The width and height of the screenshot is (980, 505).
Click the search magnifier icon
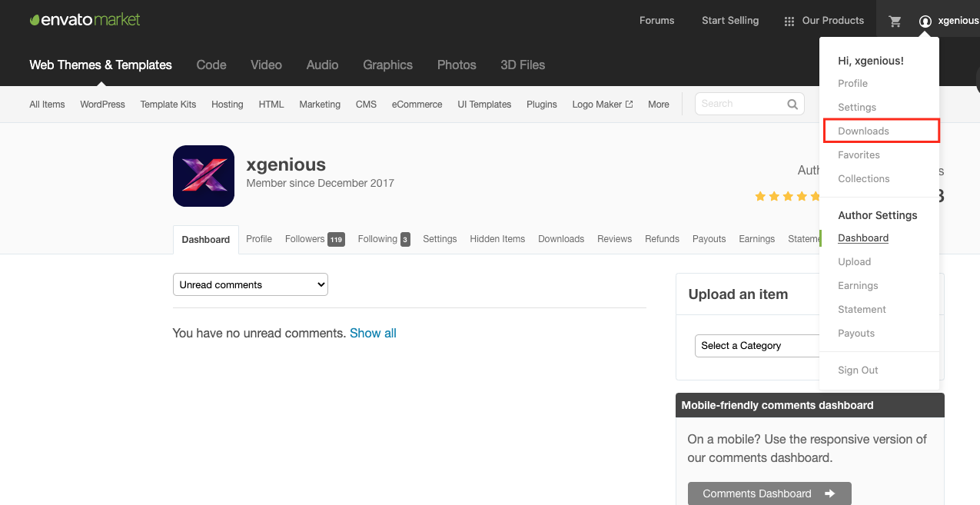coord(792,104)
